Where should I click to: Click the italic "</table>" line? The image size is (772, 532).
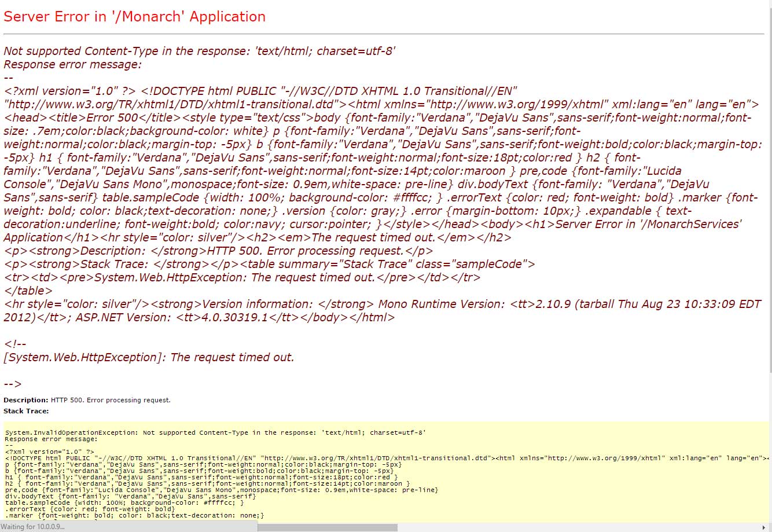[x=28, y=291]
